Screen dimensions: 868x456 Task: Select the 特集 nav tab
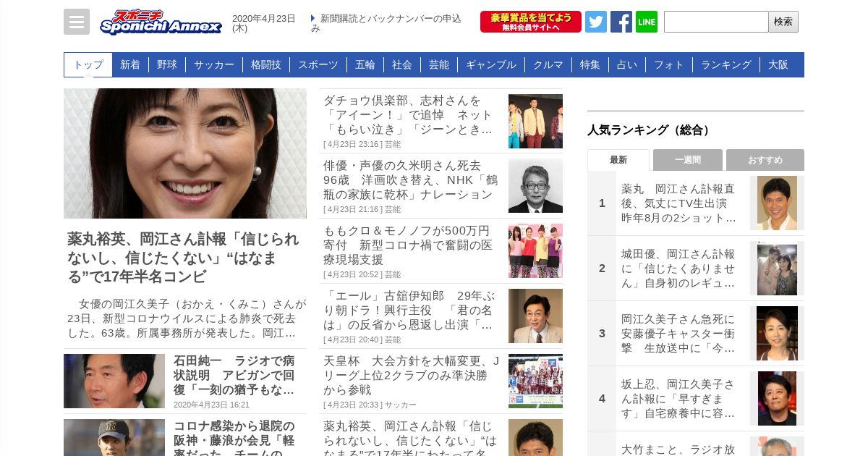[590, 64]
